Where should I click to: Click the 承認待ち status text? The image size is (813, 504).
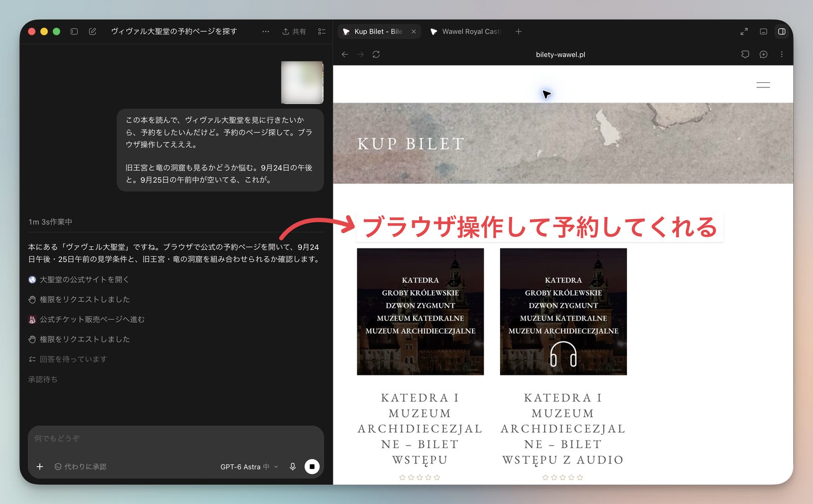coord(43,380)
